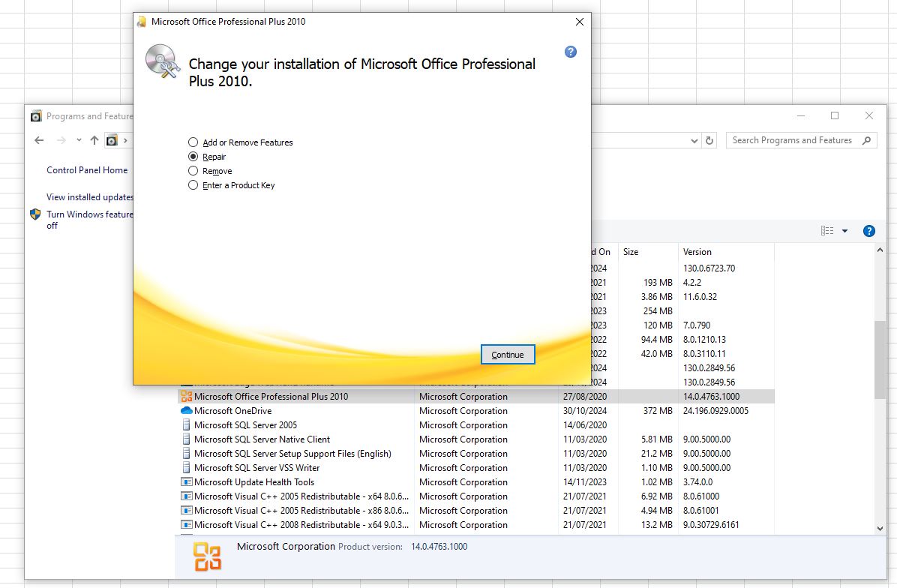Click the scrollbar up arrow

tap(880, 250)
